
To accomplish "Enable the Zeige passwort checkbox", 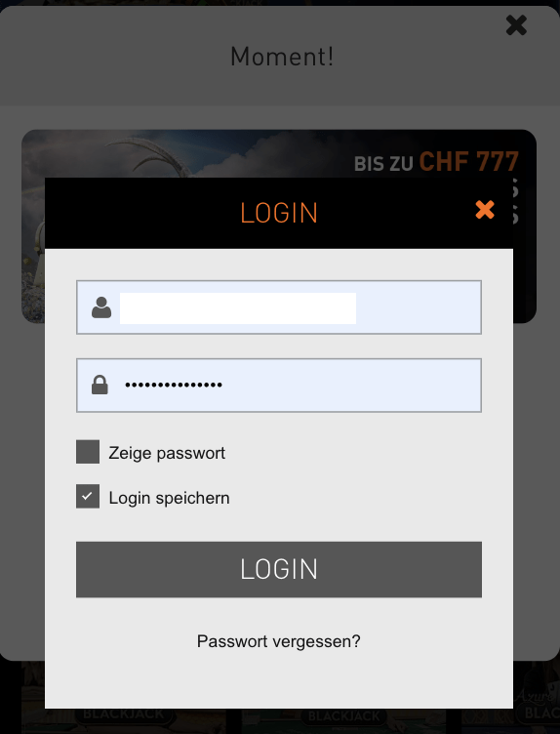I will click(88, 452).
